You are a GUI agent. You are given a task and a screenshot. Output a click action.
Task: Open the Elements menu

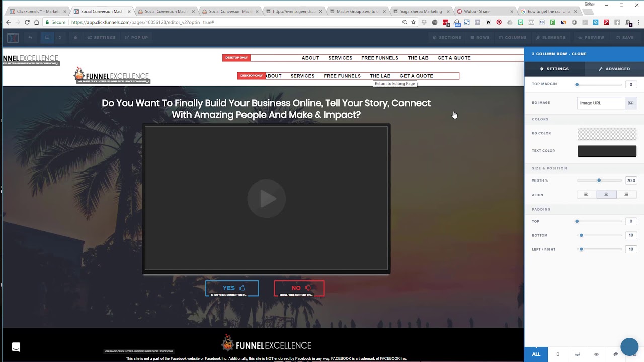(x=550, y=38)
